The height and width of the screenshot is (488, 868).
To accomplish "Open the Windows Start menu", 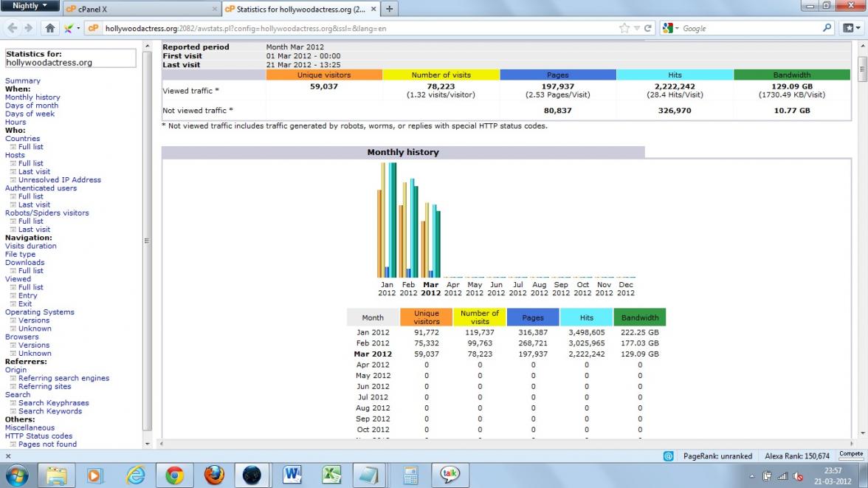I will tap(16, 475).
